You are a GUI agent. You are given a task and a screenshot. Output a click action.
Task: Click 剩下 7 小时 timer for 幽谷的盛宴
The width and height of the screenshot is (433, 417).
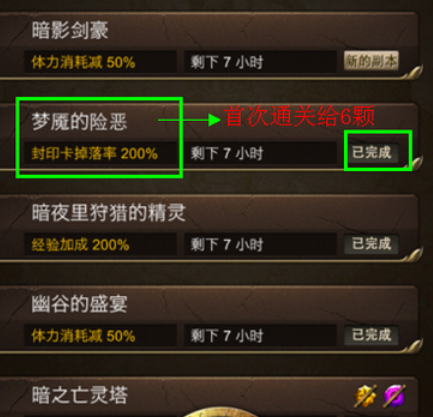(227, 336)
